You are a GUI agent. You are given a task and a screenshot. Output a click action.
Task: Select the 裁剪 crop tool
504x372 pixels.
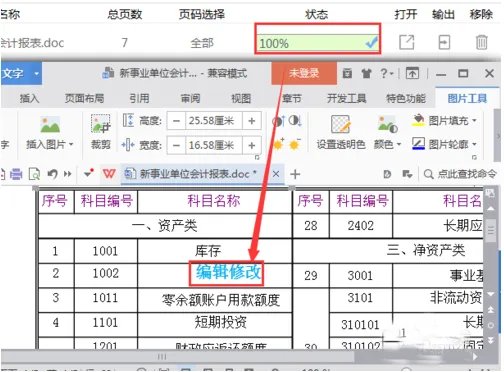[101, 124]
